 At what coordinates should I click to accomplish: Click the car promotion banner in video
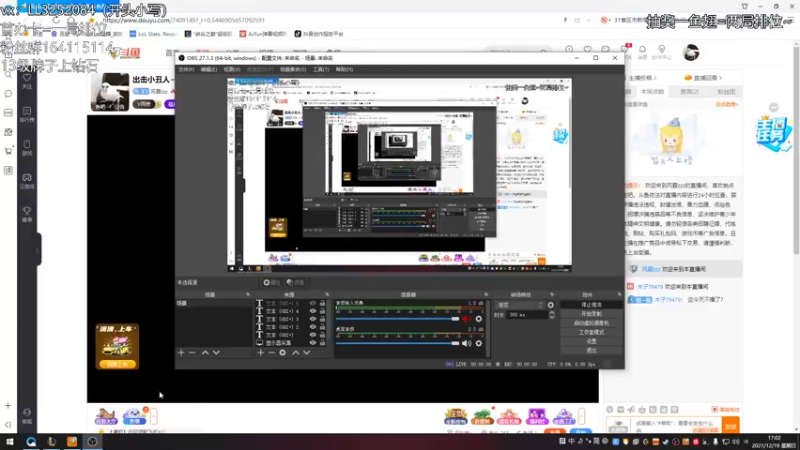click(x=117, y=346)
